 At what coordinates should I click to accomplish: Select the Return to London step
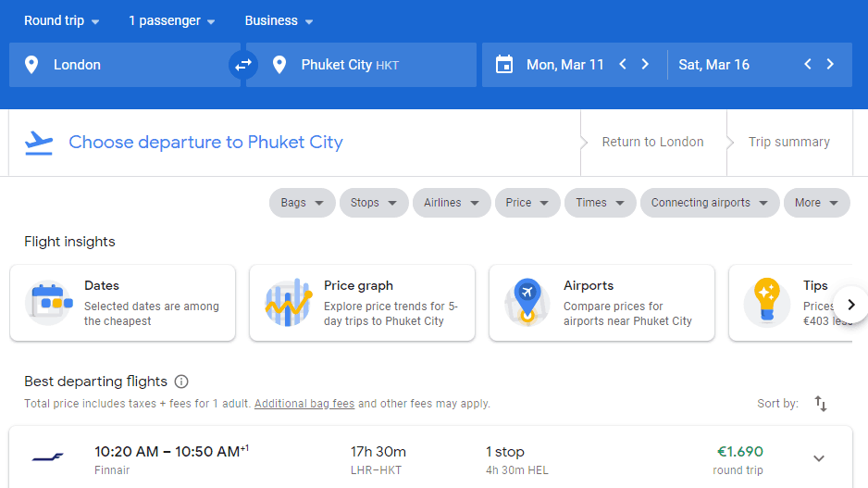click(x=652, y=143)
